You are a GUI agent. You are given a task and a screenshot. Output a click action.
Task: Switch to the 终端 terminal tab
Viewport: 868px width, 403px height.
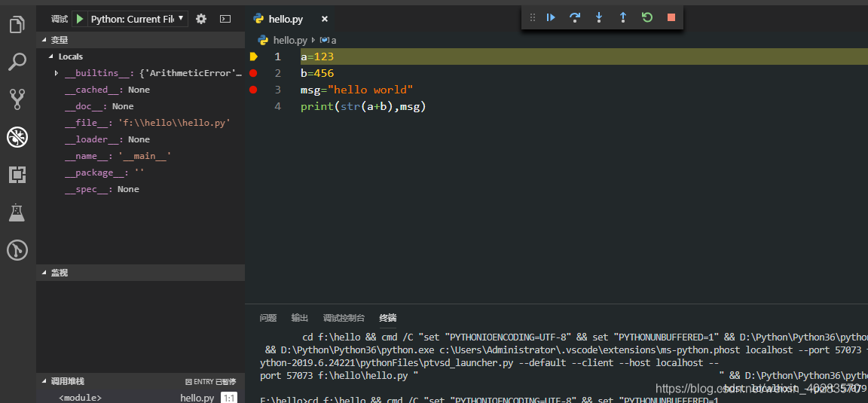click(387, 318)
